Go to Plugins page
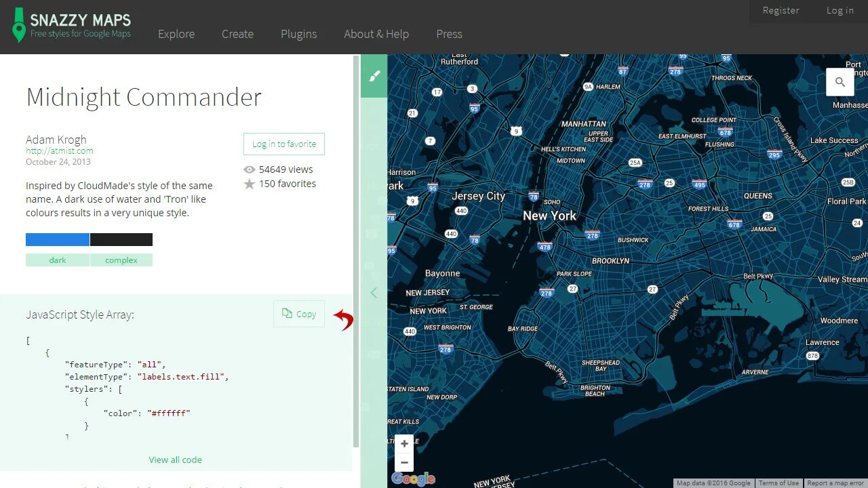Screen dimensions: 868x488 299,34
